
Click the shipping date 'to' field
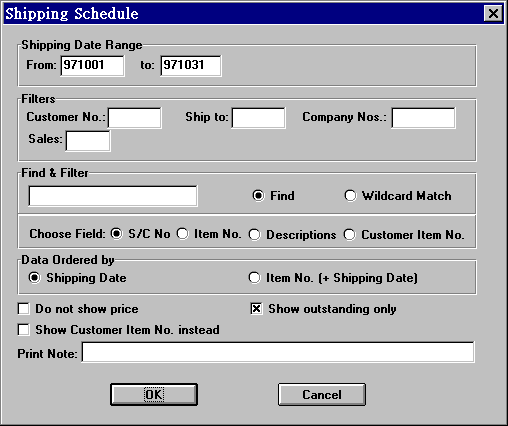click(x=191, y=66)
